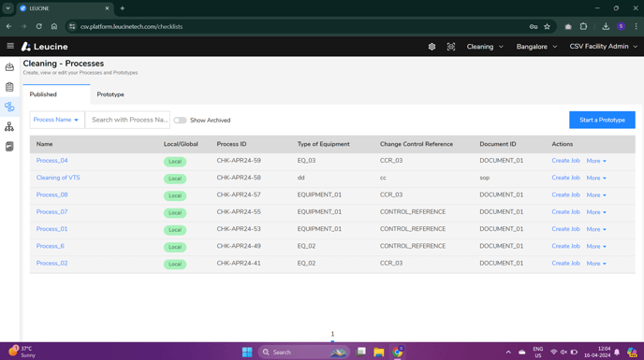Click Windows taskbar Search box

coord(304,353)
